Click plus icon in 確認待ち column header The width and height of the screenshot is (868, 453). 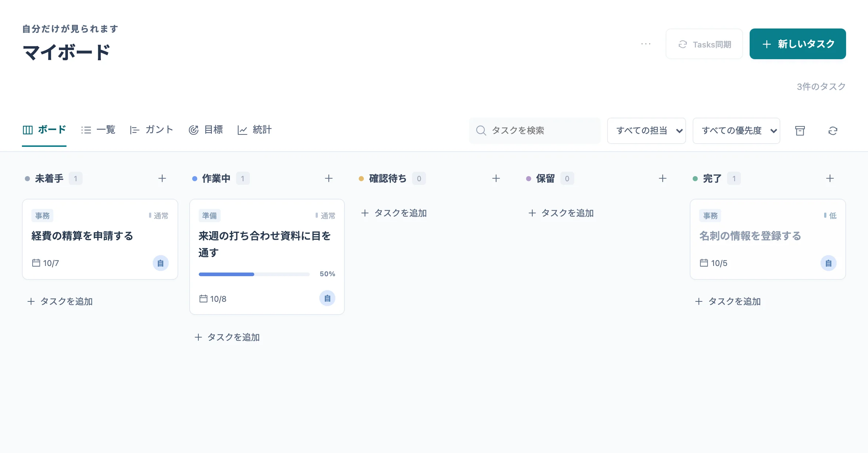[x=496, y=178]
